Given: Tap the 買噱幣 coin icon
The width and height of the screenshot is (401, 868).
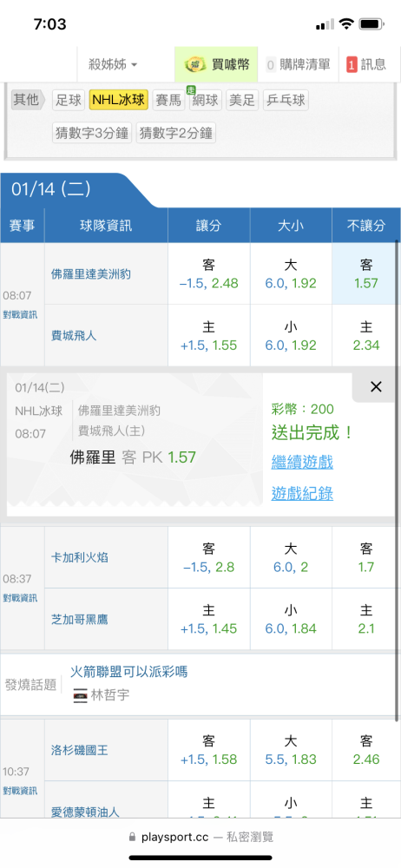Looking at the screenshot, I should point(194,64).
